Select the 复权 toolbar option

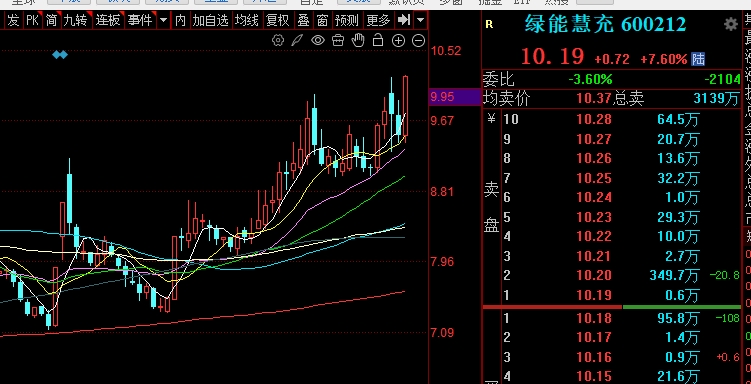[x=278, y=21]
